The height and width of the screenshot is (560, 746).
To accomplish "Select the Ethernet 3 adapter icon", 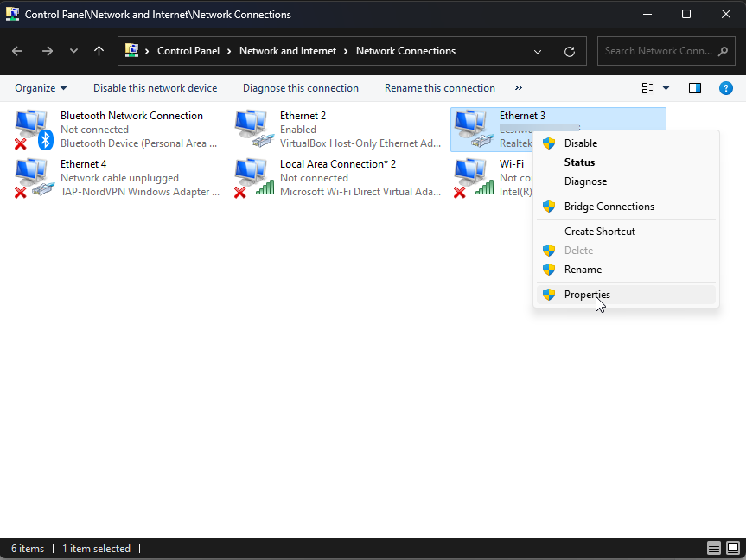I will [x=474, y=129].
